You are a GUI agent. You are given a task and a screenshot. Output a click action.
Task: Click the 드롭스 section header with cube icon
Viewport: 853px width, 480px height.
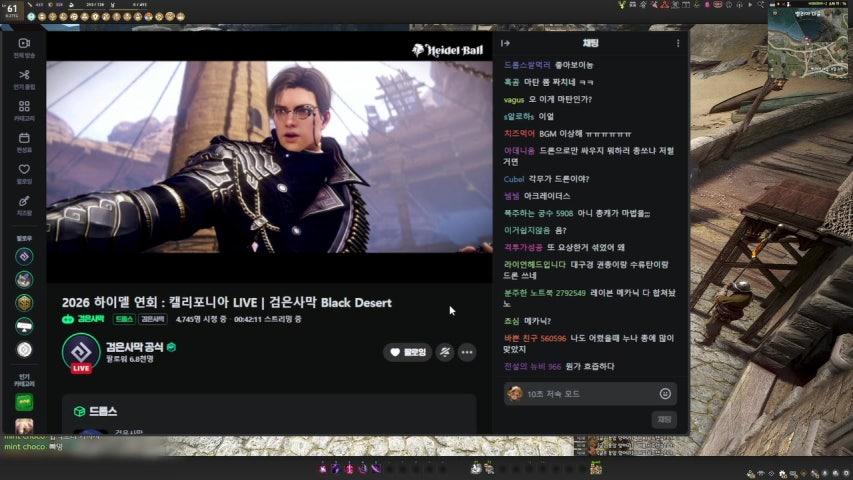pos(96,411)
